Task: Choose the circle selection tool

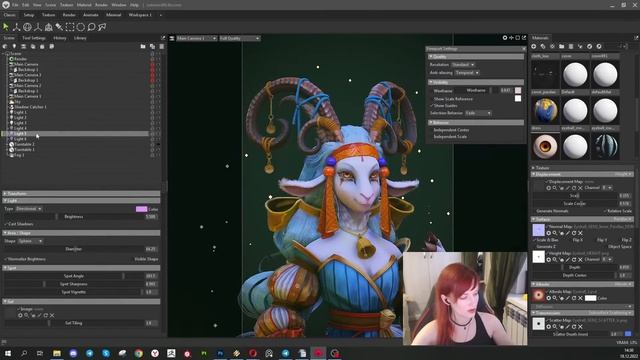Action: pyautogui.click(x=81, y=27)
